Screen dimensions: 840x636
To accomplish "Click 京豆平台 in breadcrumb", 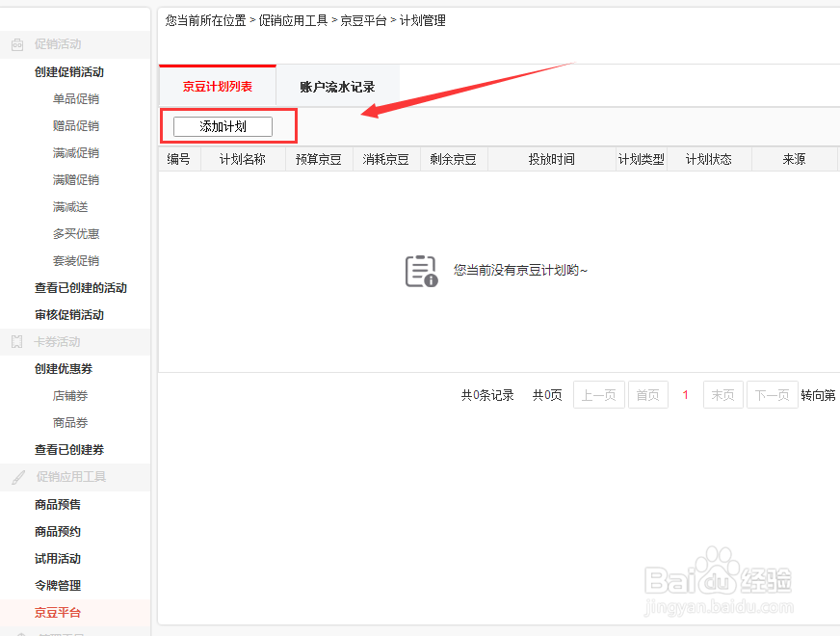I will click(x=363, y=20).
